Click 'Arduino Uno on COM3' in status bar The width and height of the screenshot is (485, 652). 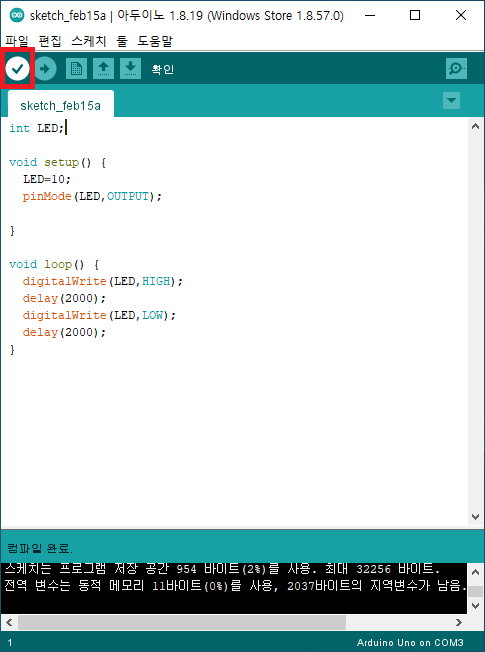click(x=410, y=642)
